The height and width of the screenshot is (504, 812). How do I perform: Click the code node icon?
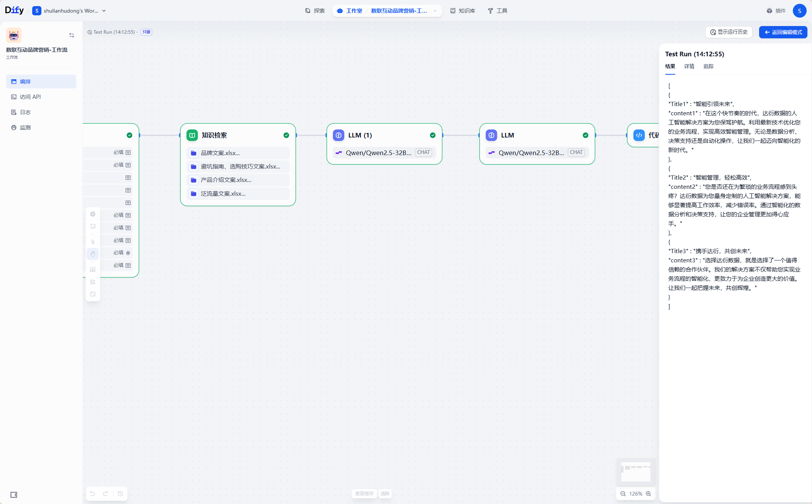tap(639, 135)
